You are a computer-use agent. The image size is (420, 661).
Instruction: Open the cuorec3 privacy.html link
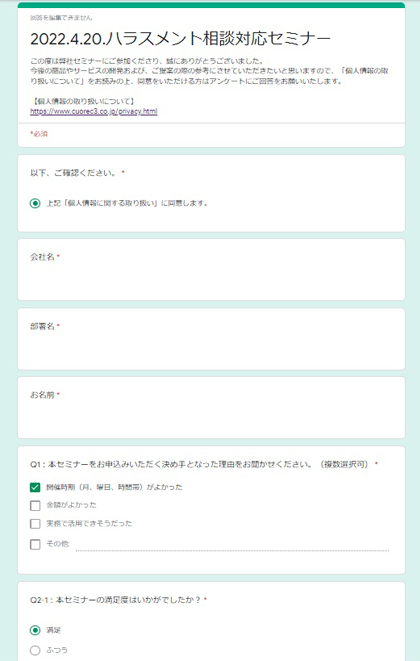(94, 111)
